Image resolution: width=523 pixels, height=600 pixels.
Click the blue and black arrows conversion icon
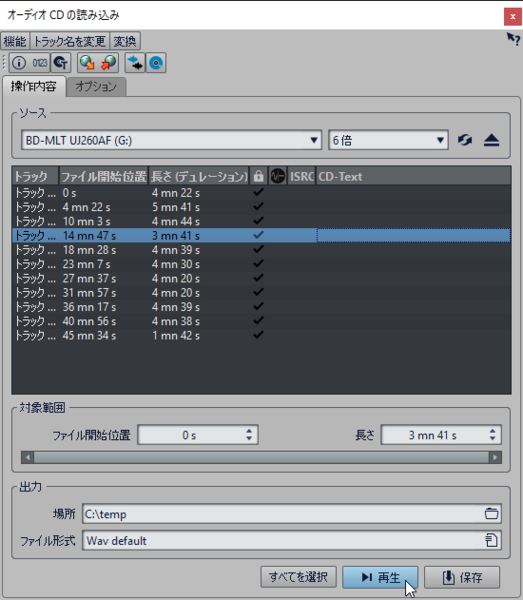click(x=135, y=63)
